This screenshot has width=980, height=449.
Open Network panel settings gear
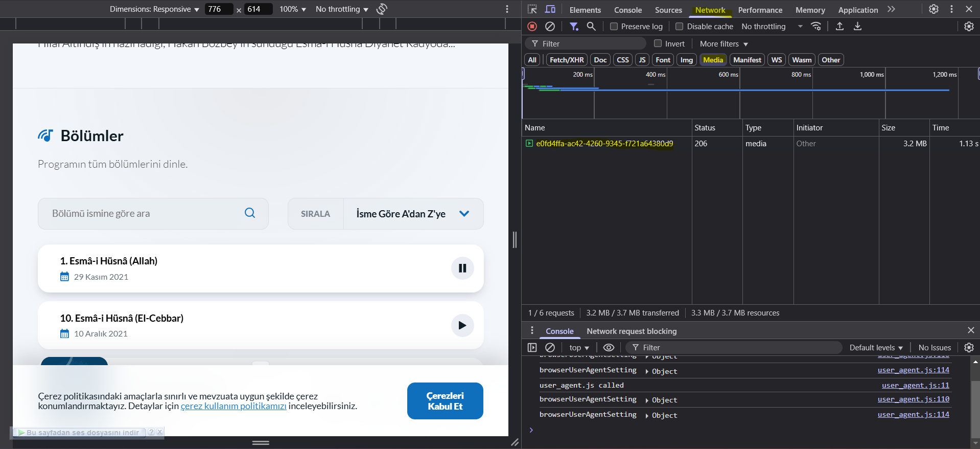coord(969,26)
